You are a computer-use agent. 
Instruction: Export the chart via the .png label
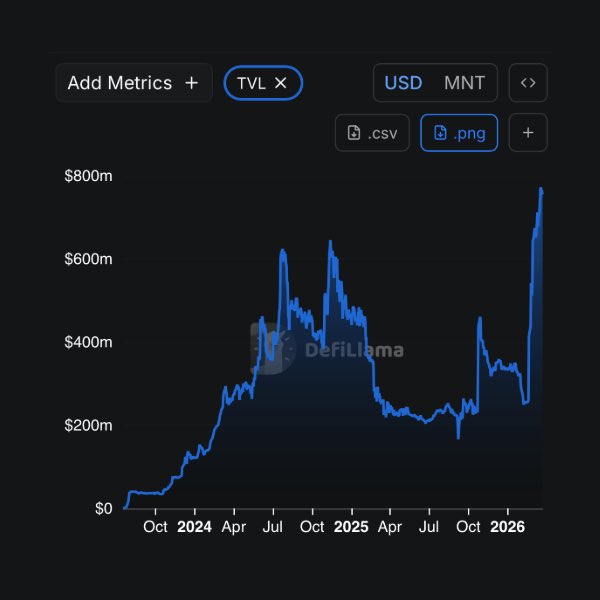click(x=469, y=133)
